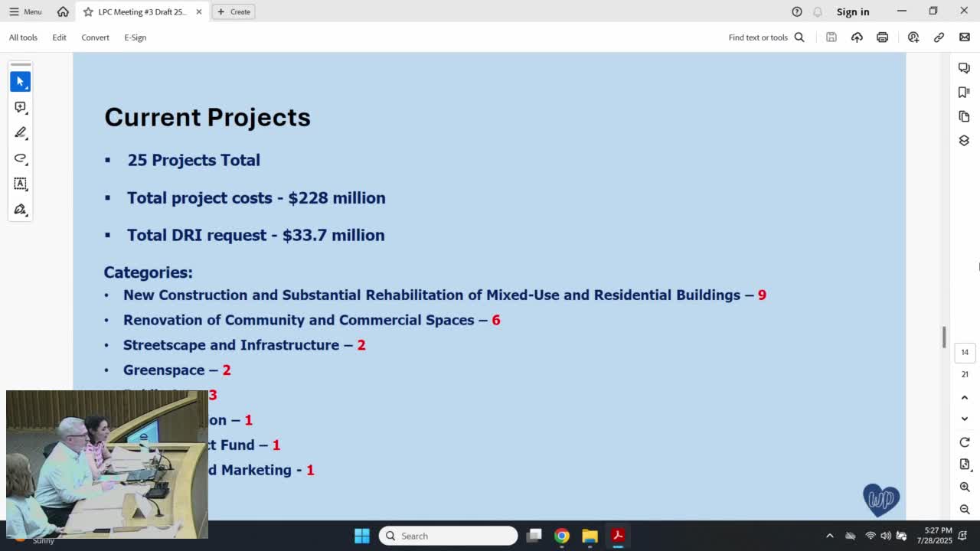980x551 pixels.
Task: Email the document as attachment
Action: [x=964, y=37]
